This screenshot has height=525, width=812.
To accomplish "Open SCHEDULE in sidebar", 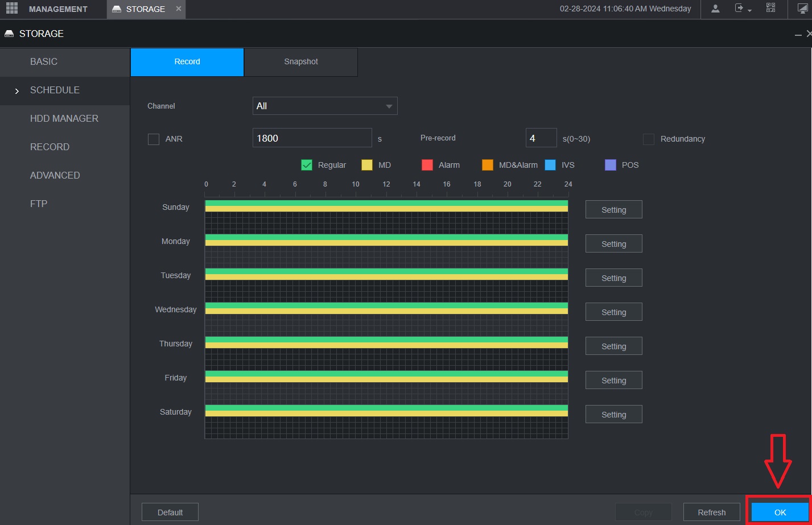I will point(65,90).
